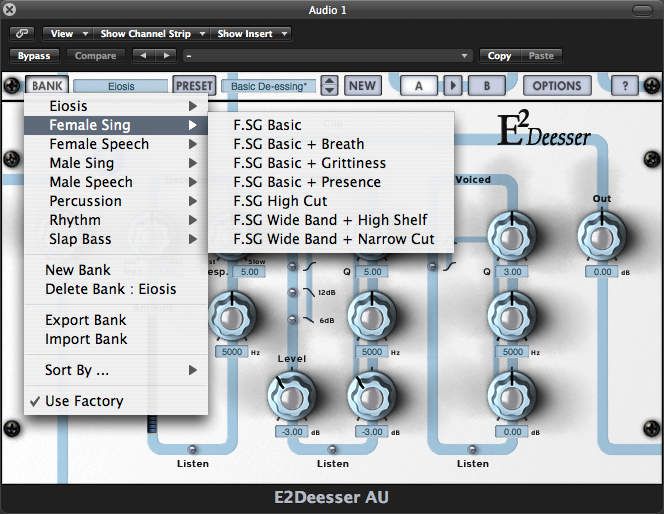Screen dimensions: 664x514
Task: Select the high-pass filter shape icon
Action: click(310, 266)
